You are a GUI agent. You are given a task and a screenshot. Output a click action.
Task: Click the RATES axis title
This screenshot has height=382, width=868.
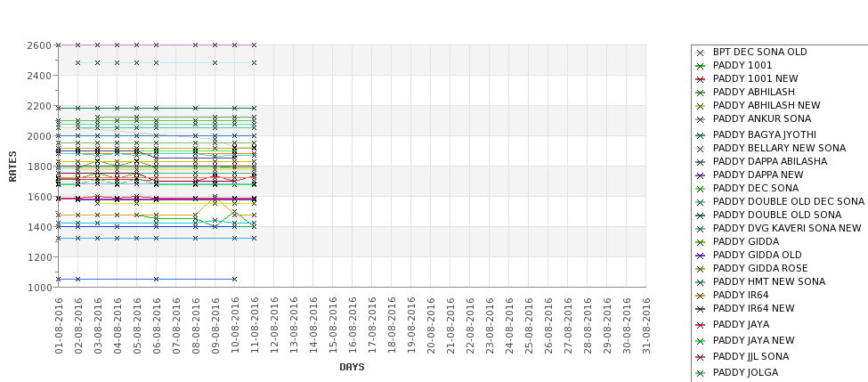coord(12,167)
